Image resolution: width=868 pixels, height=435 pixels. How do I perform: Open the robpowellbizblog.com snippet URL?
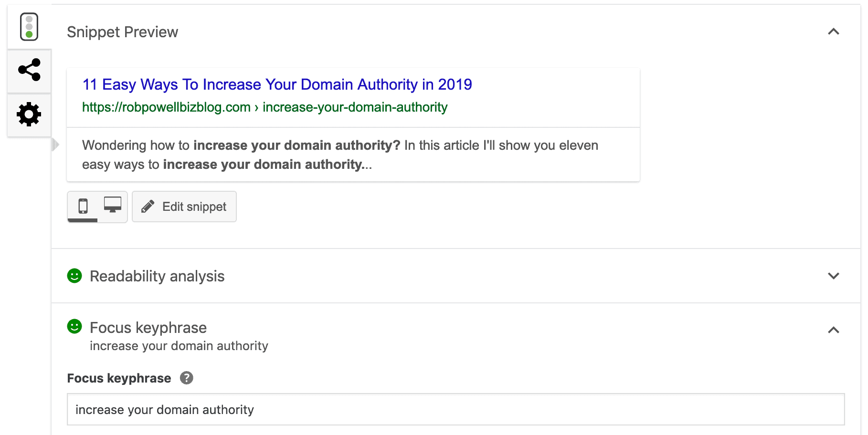point(265,107)
